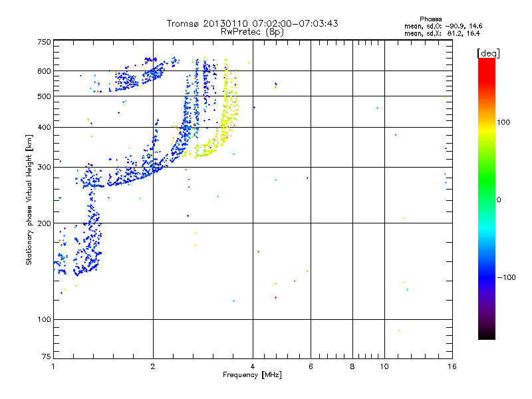Screen dimensions: 532x399
Task: Click the x-axis '1' tick label
Action: click(53, 366)
